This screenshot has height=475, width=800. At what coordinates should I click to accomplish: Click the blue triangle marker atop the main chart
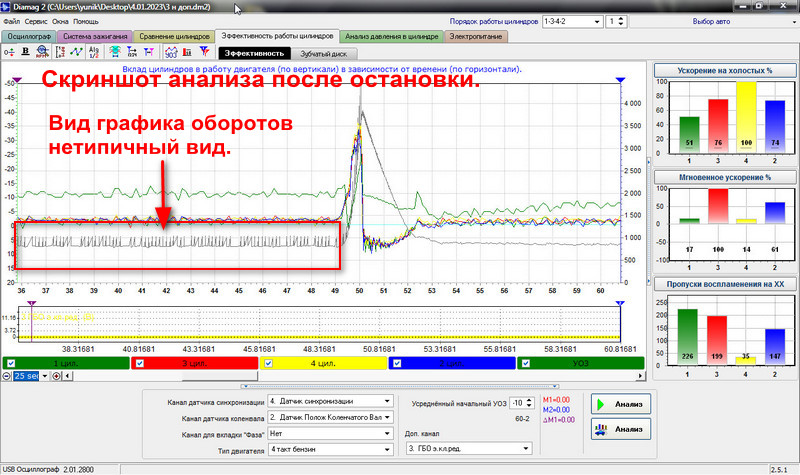coord(620,80)
